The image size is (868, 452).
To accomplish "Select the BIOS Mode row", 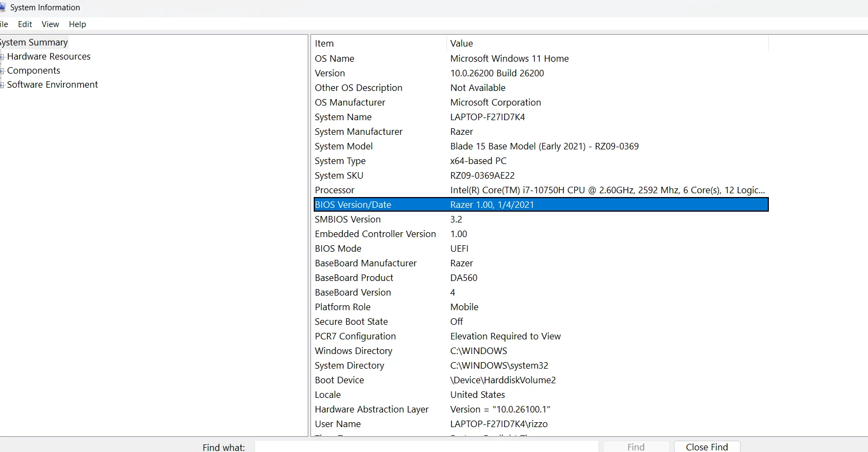I will 541,248.
